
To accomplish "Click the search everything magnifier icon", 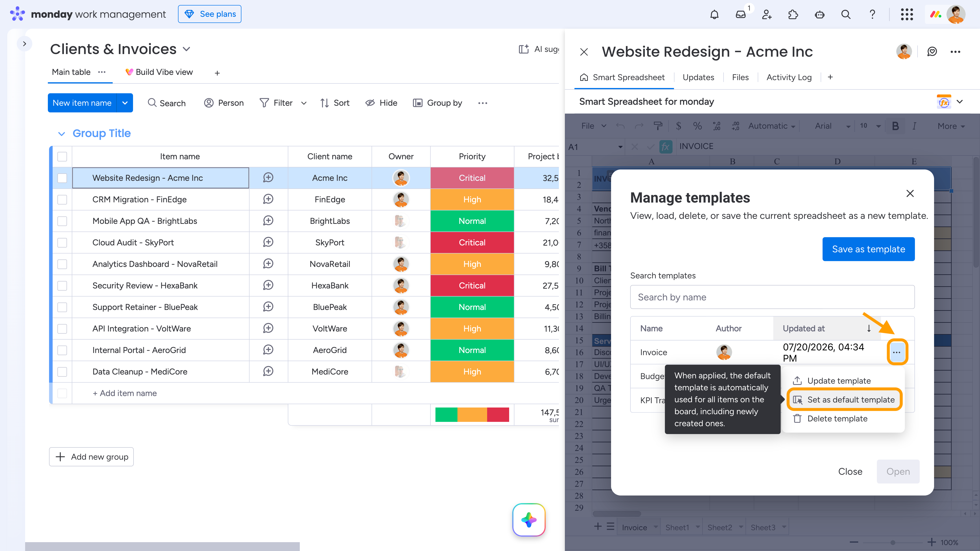I will pyautogui.click(x=846, y=14).
